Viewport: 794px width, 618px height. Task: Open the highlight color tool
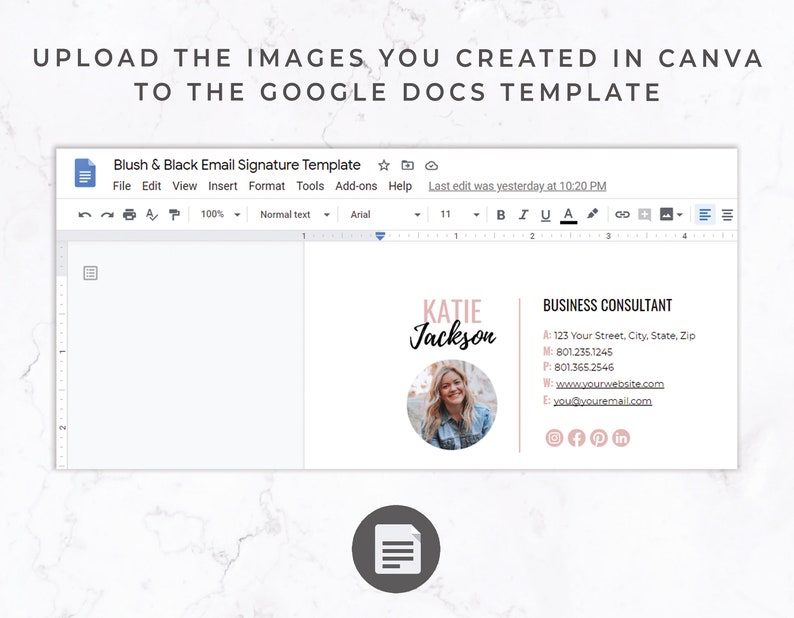point(592,214)
